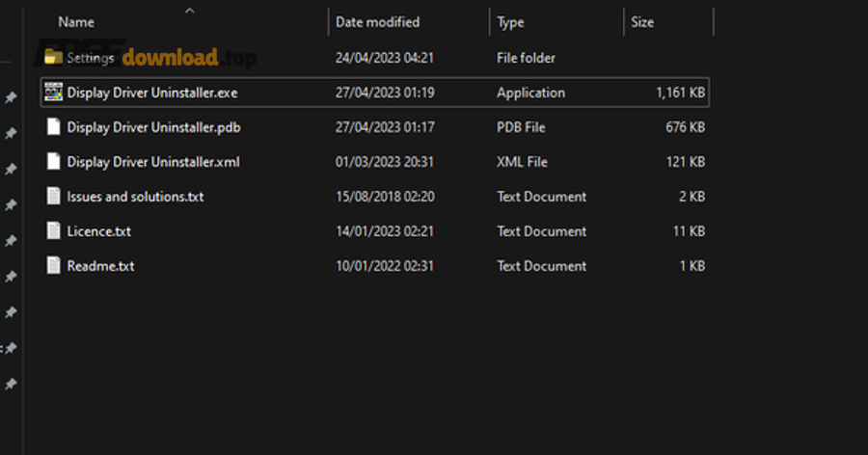This screenshot has height=455, width=868.
Task: Click the date 01/03/2023 20:31
Action: [385, 162]
